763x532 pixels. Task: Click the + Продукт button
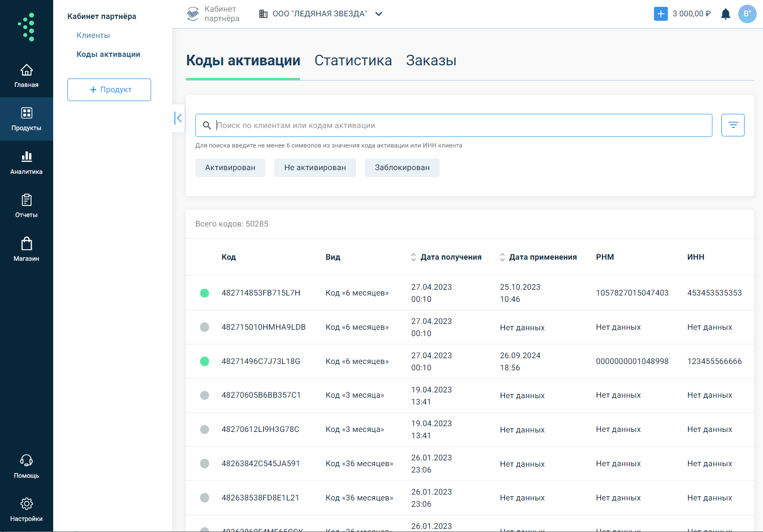point(109,90)
